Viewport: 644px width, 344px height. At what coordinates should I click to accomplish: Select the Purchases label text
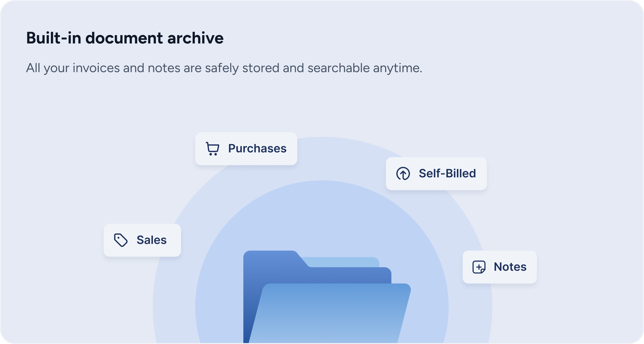[257, 149]
